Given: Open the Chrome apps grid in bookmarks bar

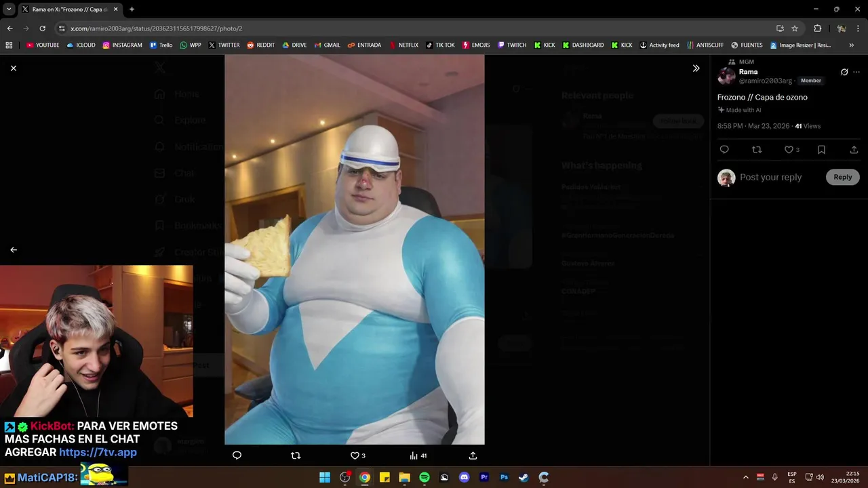Looking at the screenshot, I should (9, 45).
